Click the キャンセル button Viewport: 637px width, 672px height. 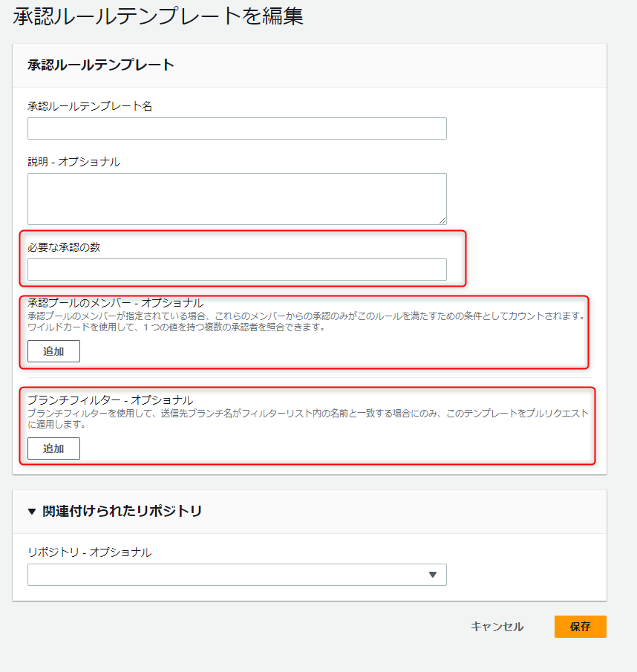point(497,627)
